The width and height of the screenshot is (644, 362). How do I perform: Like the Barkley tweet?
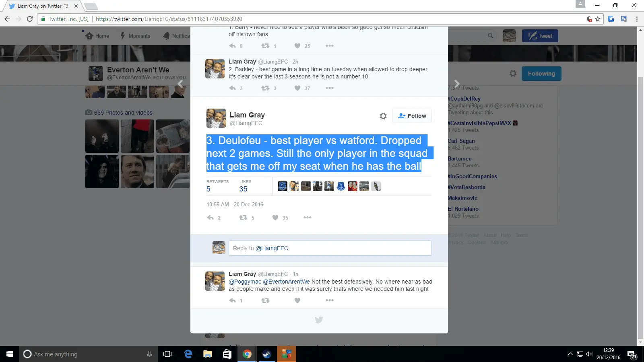(297, 88)
